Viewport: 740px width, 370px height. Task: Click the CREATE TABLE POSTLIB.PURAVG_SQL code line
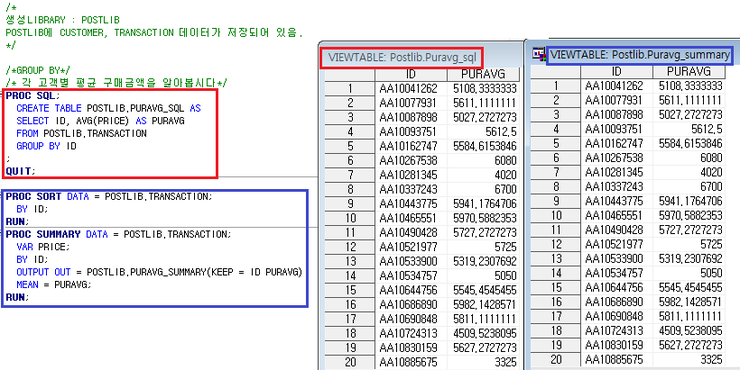109,109
